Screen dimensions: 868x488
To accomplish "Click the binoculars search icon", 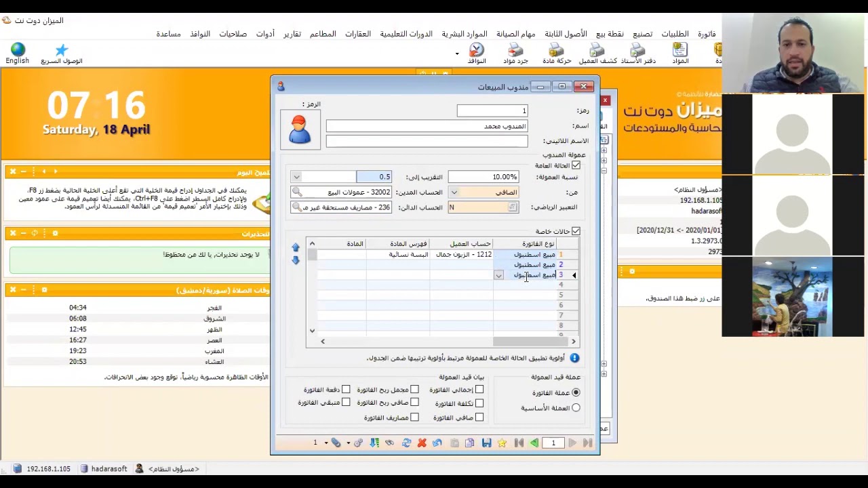I will 389,443.
